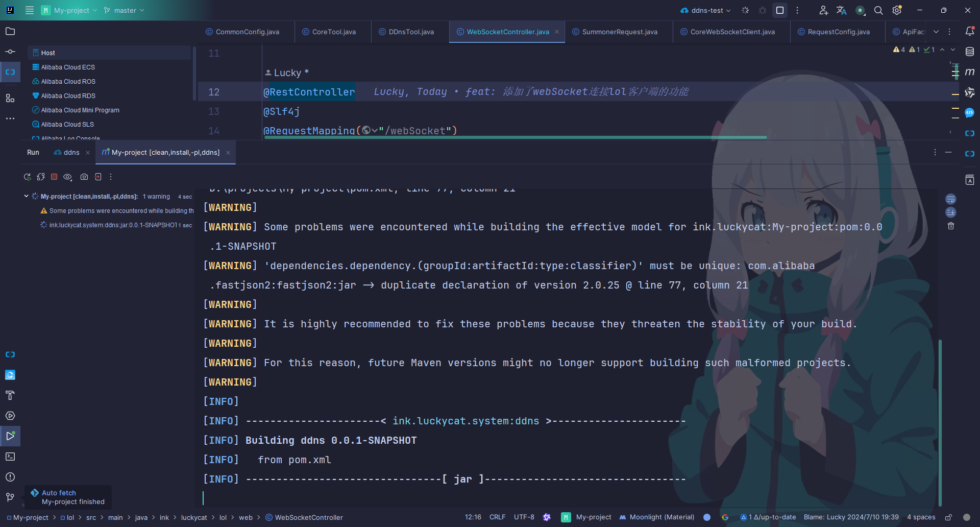Open Run toolbar more-actions kebab menu
Screen dimensions: 980x527
coord(111,177)
